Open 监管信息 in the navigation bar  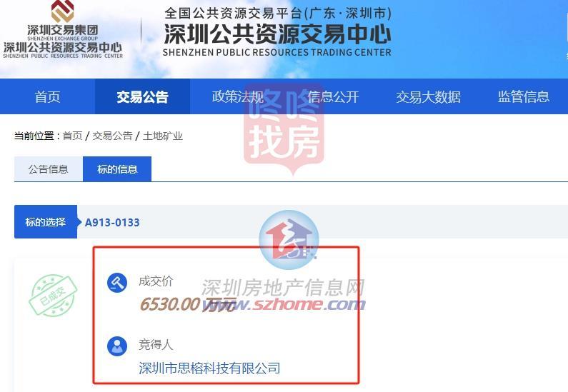coord(524,96)
